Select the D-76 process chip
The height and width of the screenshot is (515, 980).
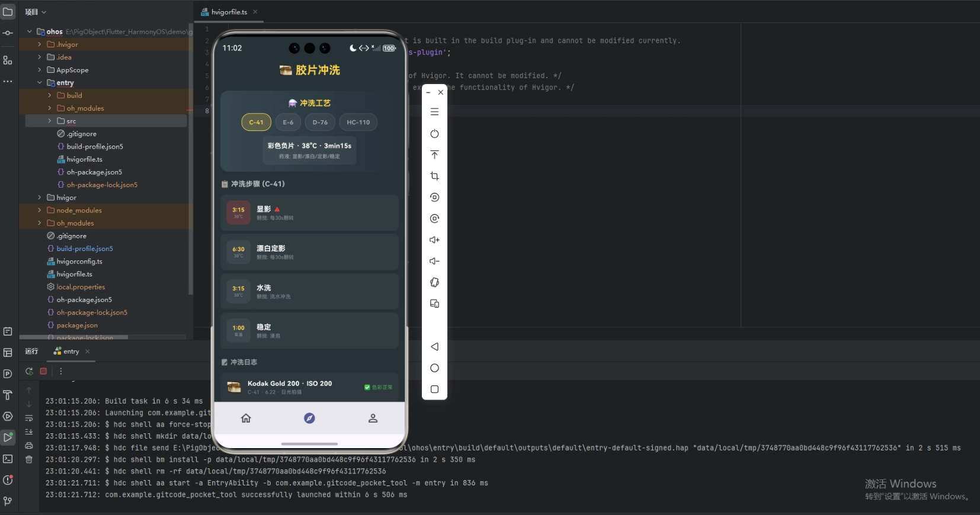[320, 123]
